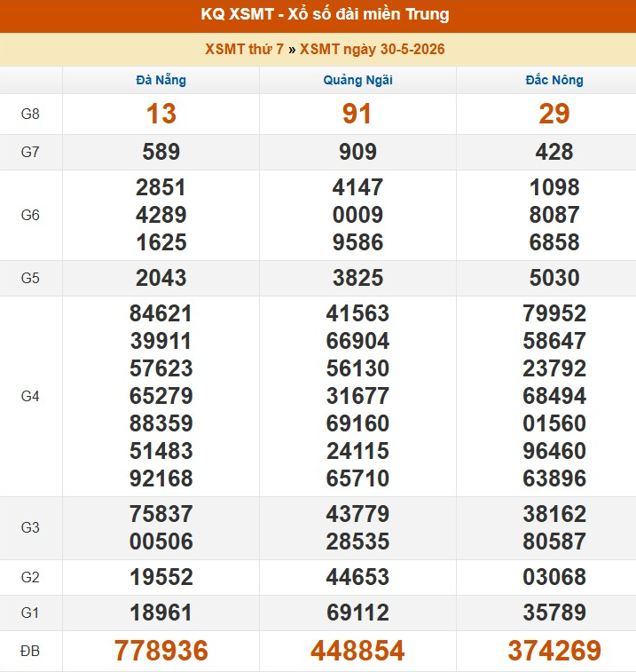Select G4 number 63896
Viewport: 636px width, 672px height.
point(554,478)
